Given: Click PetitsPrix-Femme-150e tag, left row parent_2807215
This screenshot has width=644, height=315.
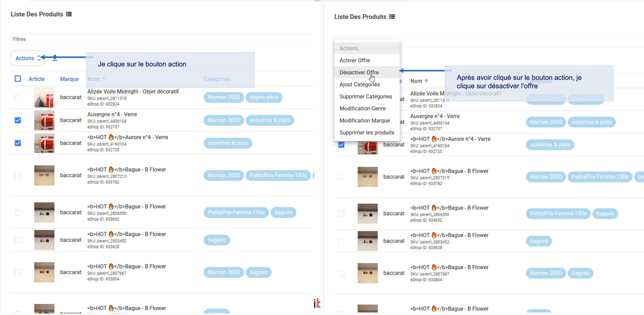Looking at the screenshot, I should coord(278,175).
